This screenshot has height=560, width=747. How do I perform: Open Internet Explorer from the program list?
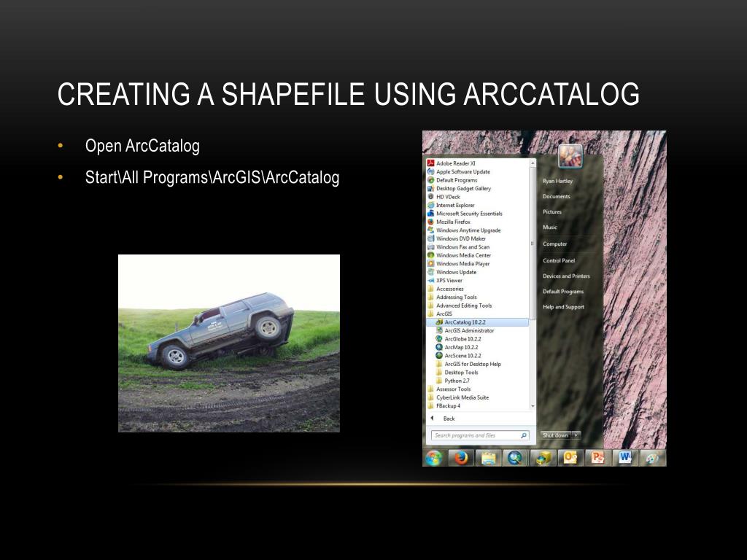pos(451,205)
